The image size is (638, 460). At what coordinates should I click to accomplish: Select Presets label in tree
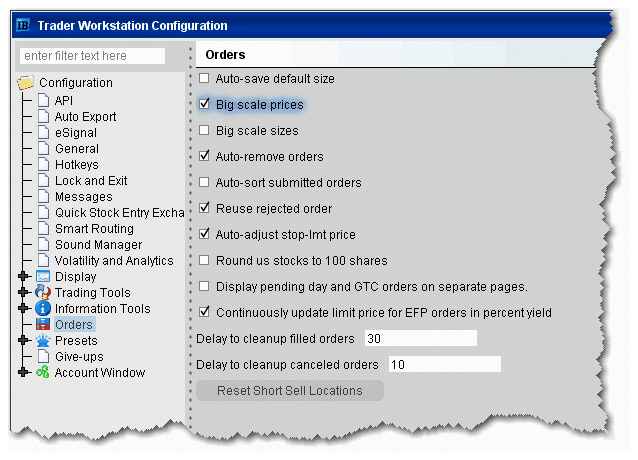(x=76, y=340)
